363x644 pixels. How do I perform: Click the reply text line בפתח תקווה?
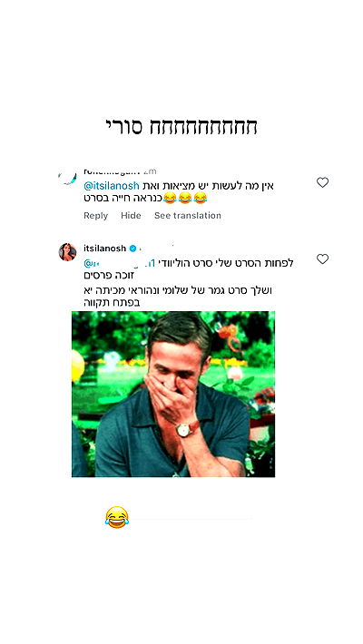[112, 303]
